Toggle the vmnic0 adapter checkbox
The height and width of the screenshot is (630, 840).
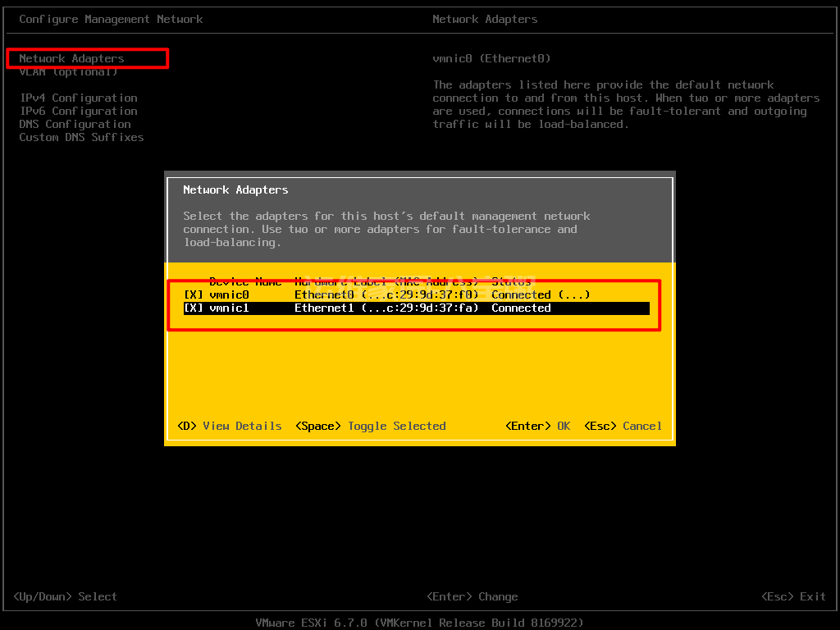pos(193,294)
